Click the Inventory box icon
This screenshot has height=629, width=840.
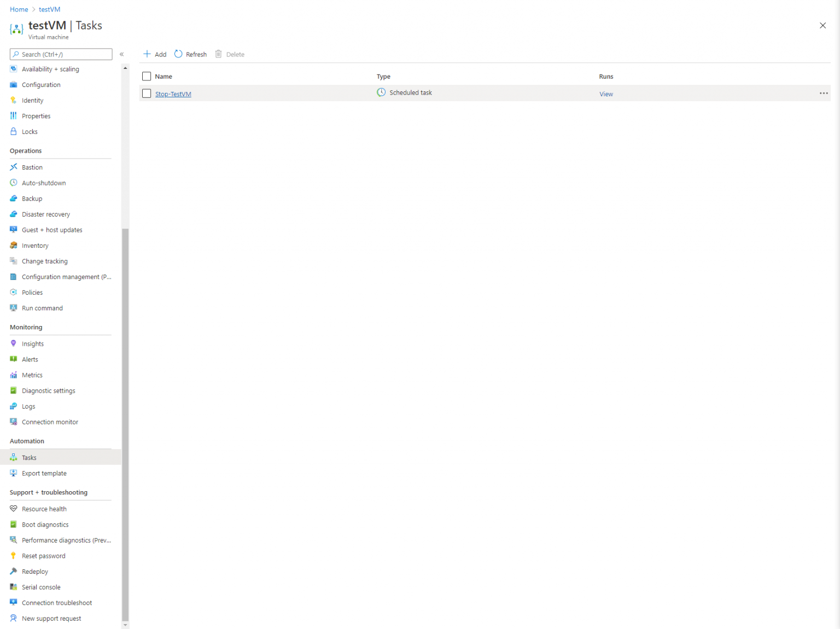click(x=14, y=245)
